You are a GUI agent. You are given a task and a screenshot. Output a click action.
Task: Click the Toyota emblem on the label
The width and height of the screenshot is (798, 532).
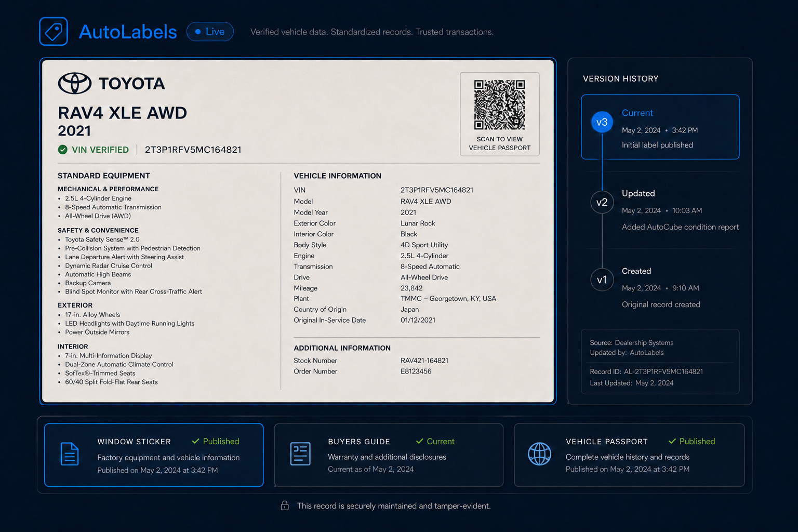(x=75, y=83)
